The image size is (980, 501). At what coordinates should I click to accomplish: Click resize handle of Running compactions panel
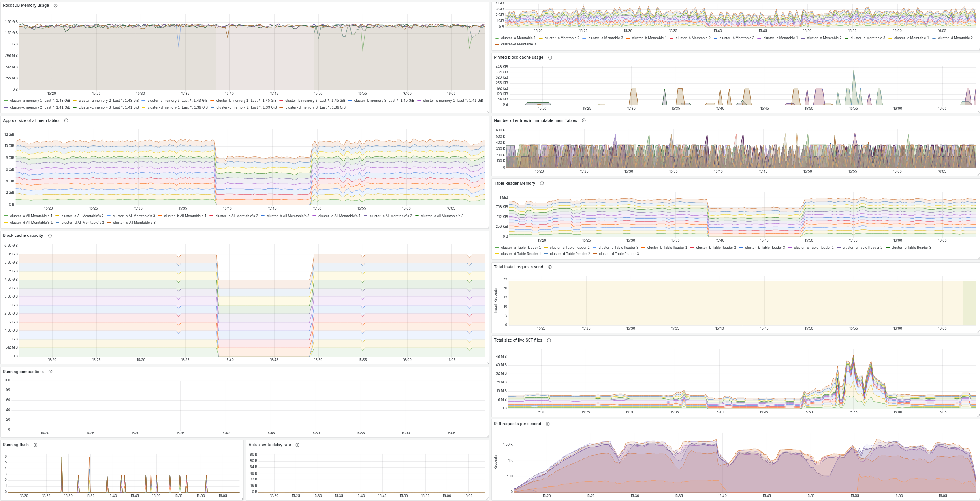[487, 436]
